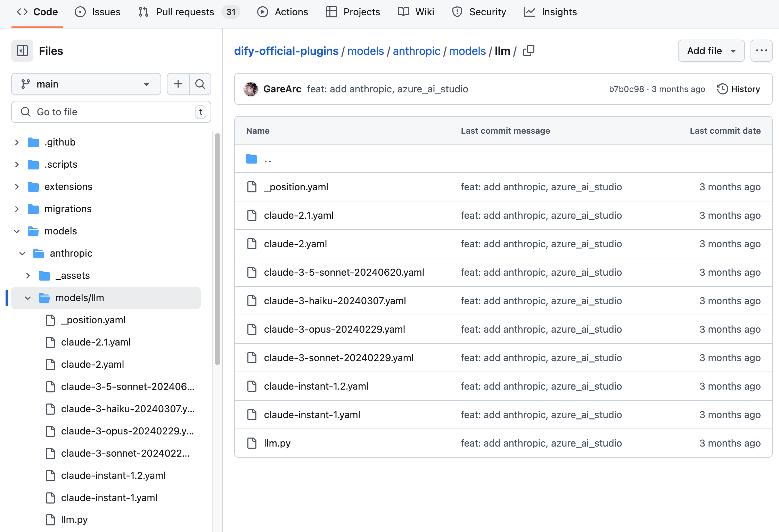Viewport: 779px width, 532px height.
Task: Select llm.py in the file tree
Action: pyautogui.click(x=74, y=520)
